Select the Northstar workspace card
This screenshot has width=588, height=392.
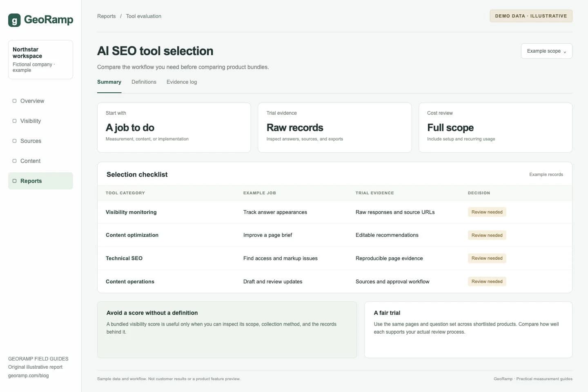point(40,60)
